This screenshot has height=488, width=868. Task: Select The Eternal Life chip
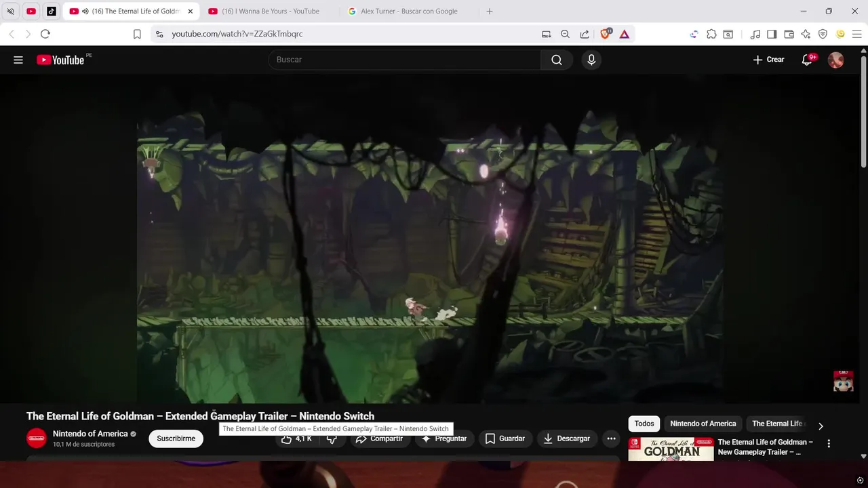point(777,424)
